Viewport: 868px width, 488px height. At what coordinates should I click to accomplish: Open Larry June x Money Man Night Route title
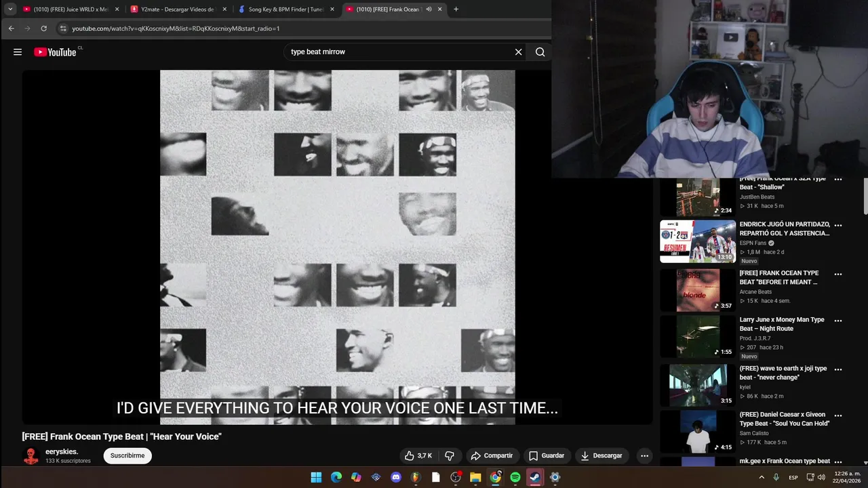782,324
